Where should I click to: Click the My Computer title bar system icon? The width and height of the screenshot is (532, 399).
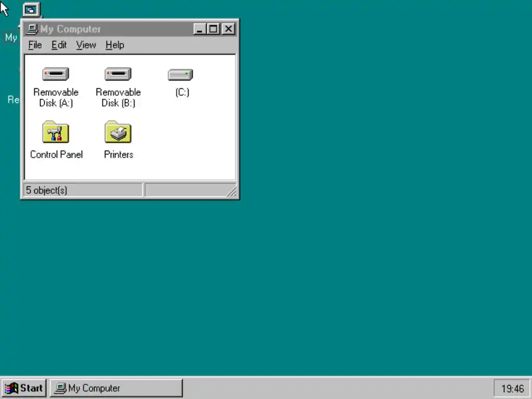coord(32,29)
